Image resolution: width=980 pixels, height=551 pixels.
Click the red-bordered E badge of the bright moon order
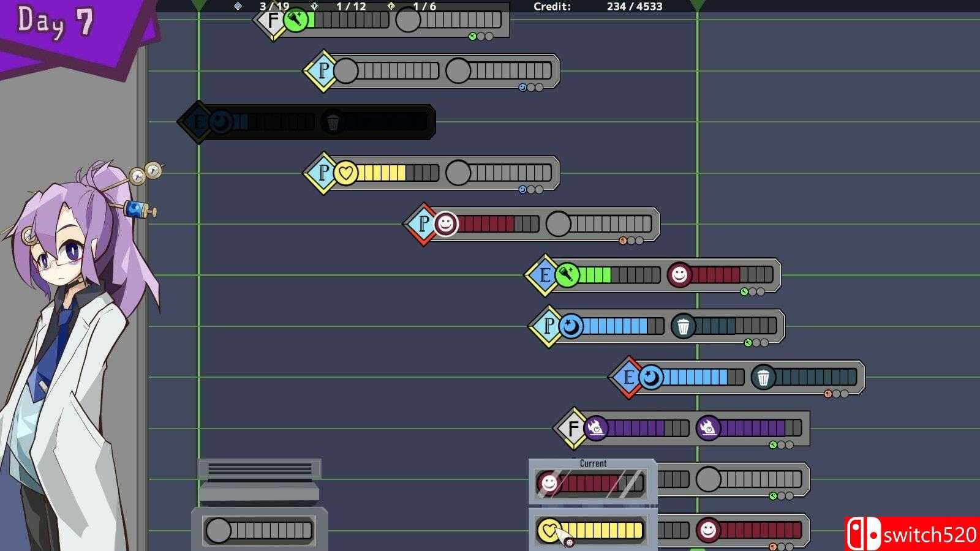point(628,377)
